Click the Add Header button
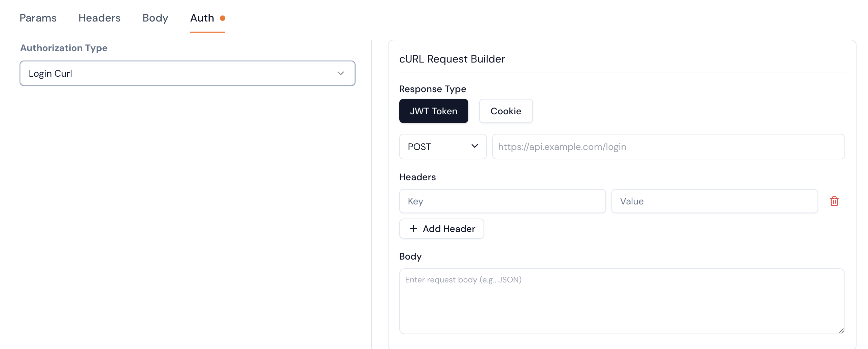The width and height of the screenshot is (868, 349). pyautogui.click(x=441, y=229)
